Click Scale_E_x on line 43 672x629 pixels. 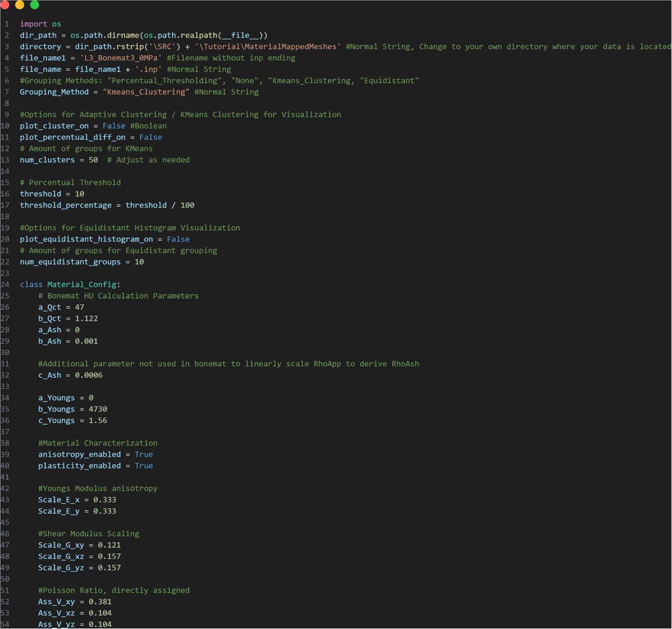tap(59, 500)
